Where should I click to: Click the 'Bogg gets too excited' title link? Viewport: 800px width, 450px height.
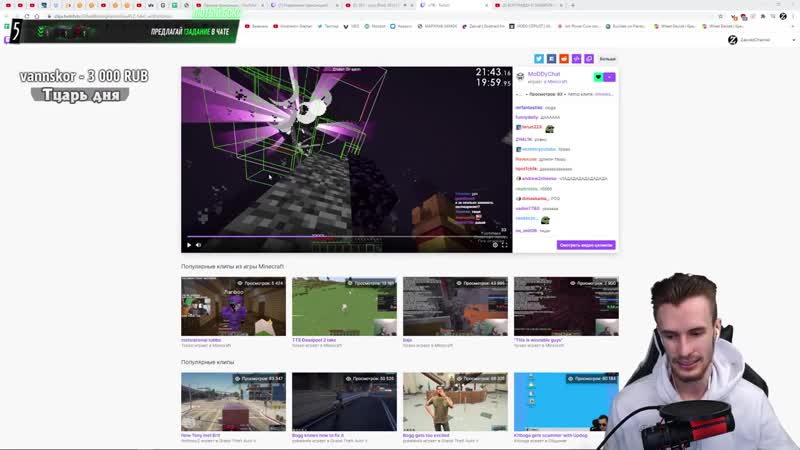click(426, 435)
